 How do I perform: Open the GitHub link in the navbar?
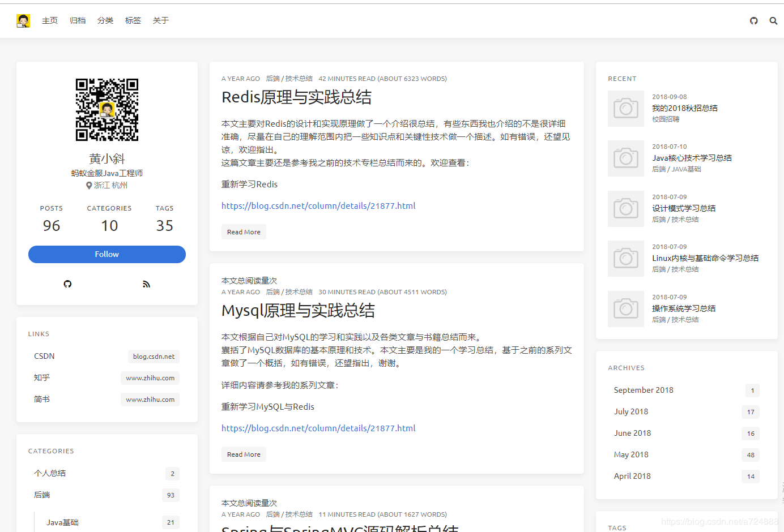(753, 20)
